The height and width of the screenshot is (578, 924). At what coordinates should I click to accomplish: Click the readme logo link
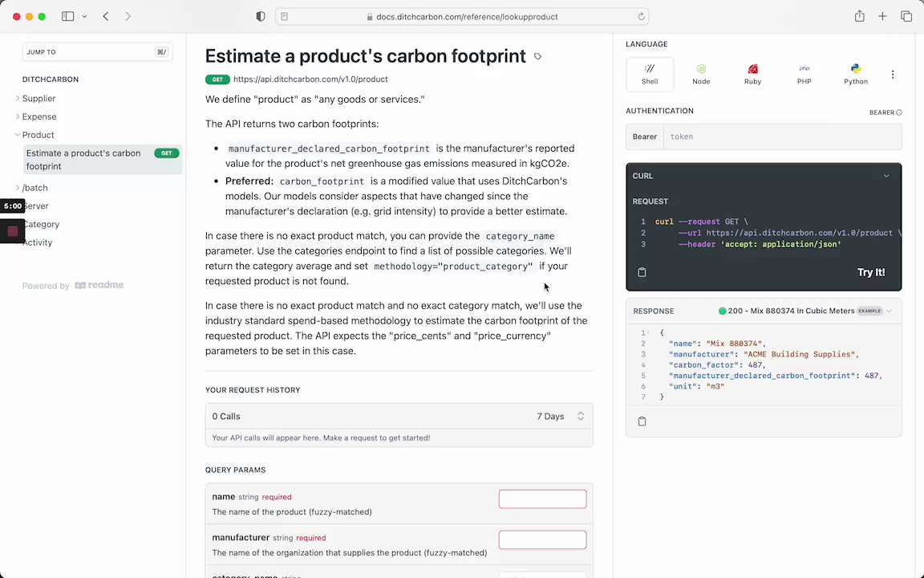(99, 286)
